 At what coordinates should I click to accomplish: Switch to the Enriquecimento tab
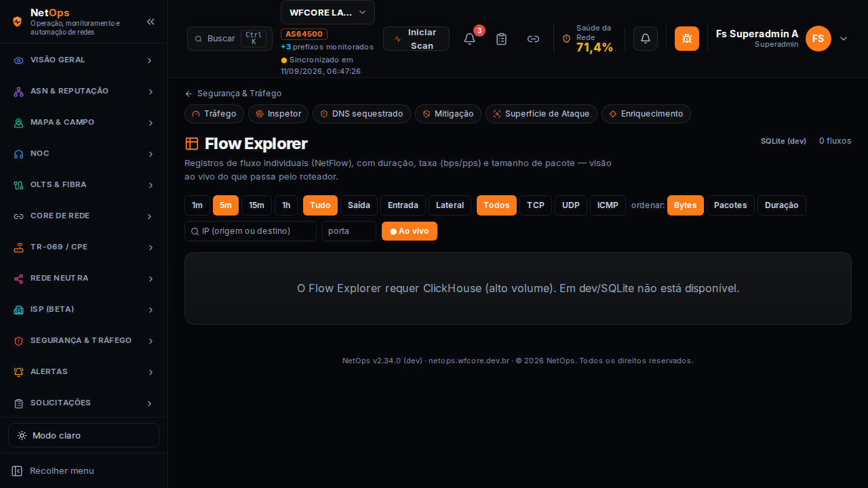(646, 114)
